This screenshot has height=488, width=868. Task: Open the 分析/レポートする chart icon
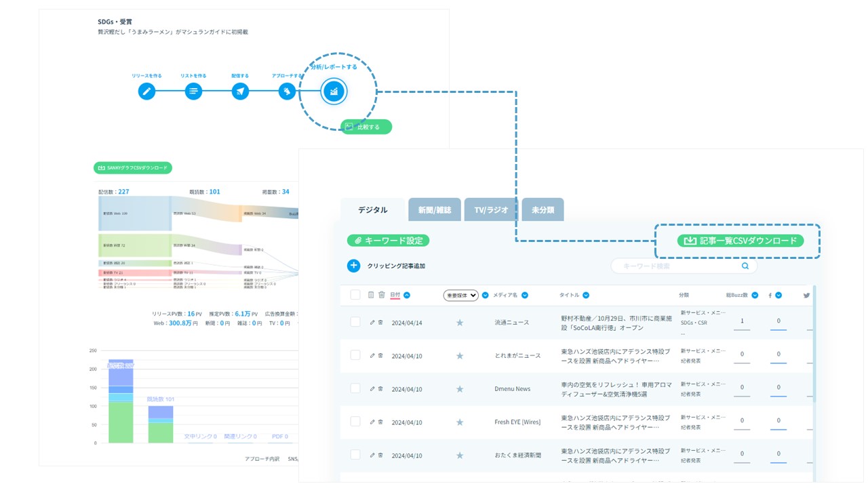(333, 91)
